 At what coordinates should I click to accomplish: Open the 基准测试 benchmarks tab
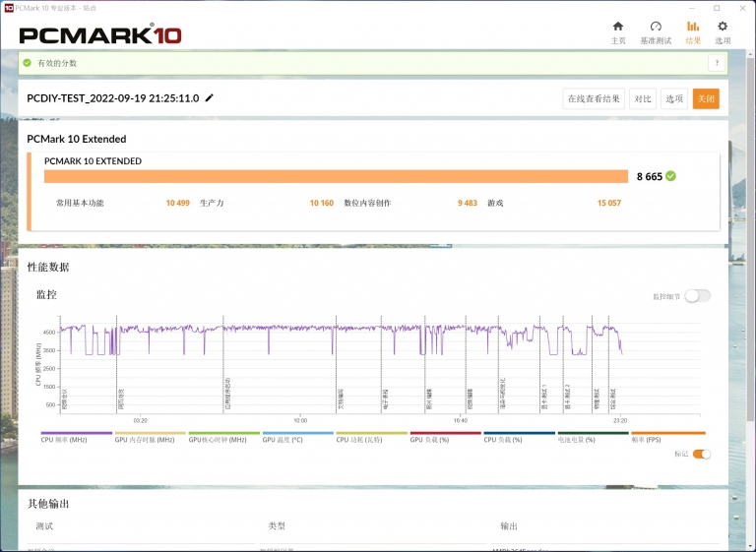(x=656, y=32)
